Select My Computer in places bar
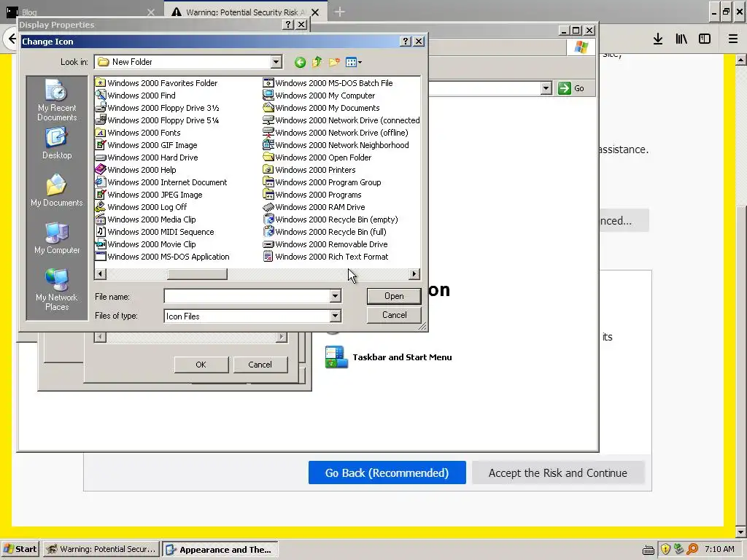Screen dimensions: 747x560 coord(57,238)
